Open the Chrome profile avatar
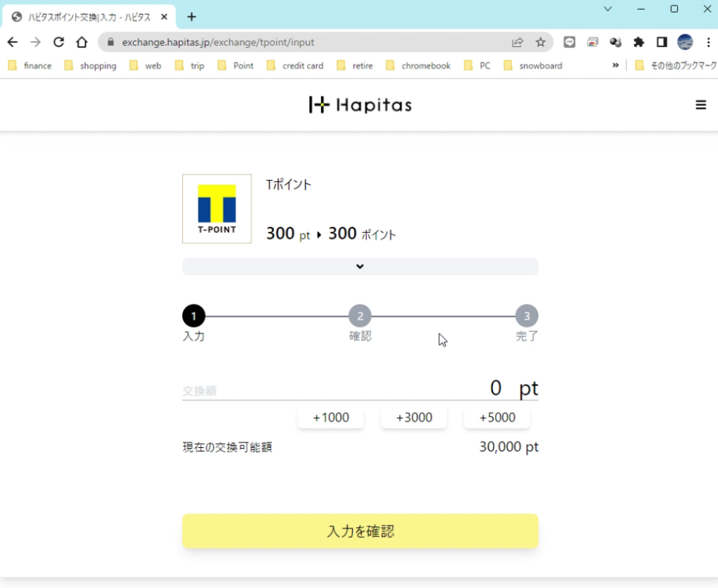718x588 pixels. pos(685,42)
